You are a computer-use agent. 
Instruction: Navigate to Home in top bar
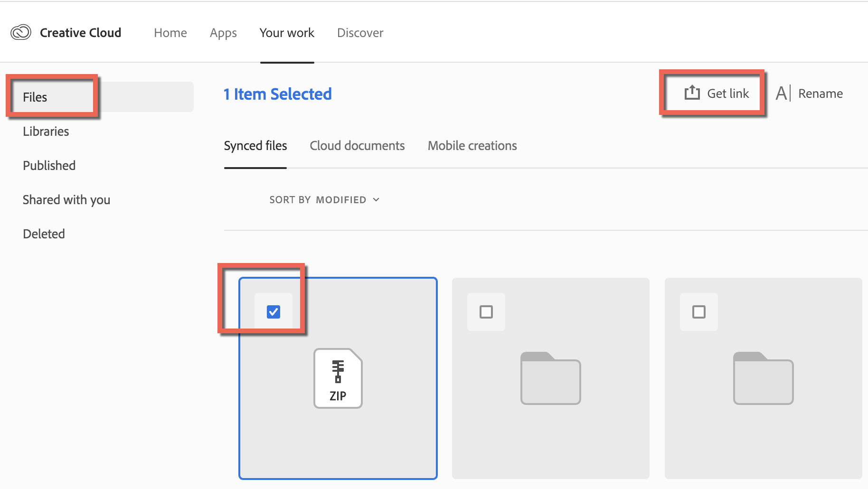point(170,33)
